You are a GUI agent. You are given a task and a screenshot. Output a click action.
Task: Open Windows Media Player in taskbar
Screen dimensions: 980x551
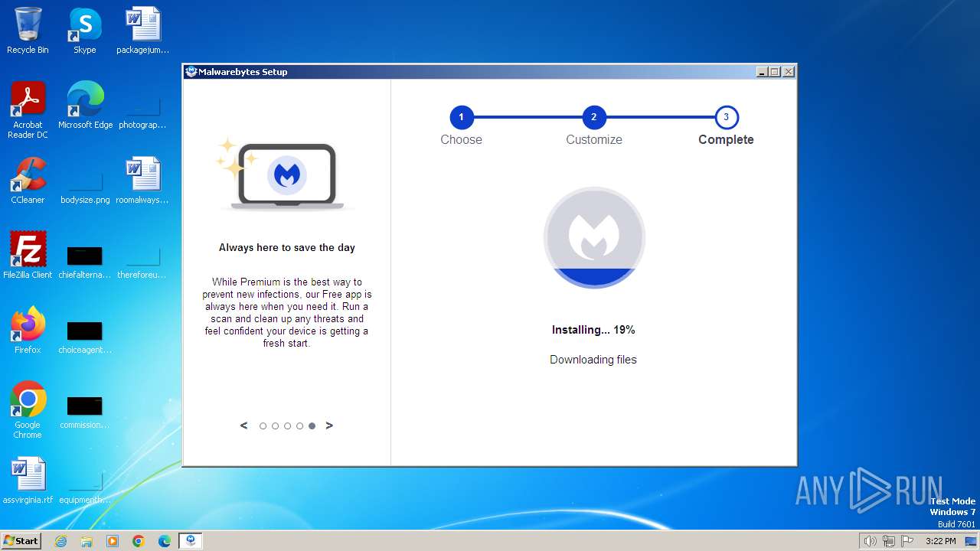click(x=113, y=541)
